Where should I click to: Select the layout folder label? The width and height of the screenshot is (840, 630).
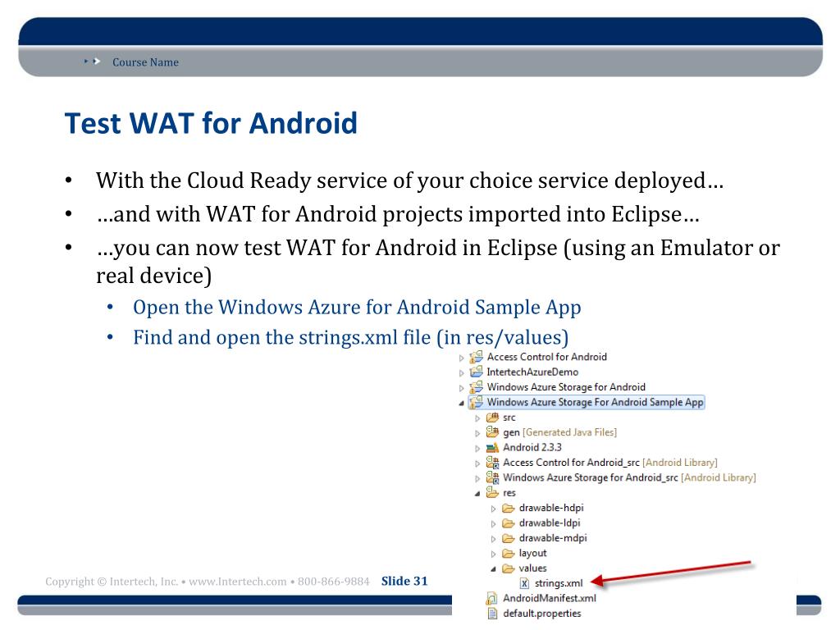point(532,553)
